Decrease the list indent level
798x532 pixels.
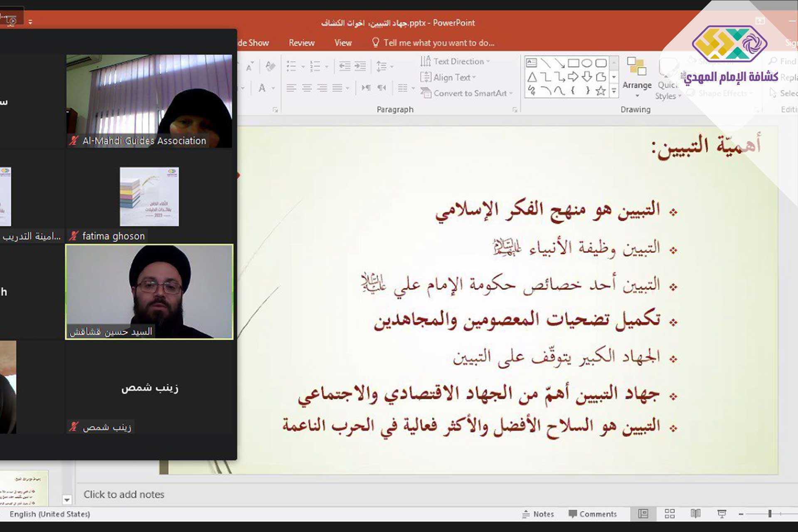click(x=345, y=66)
